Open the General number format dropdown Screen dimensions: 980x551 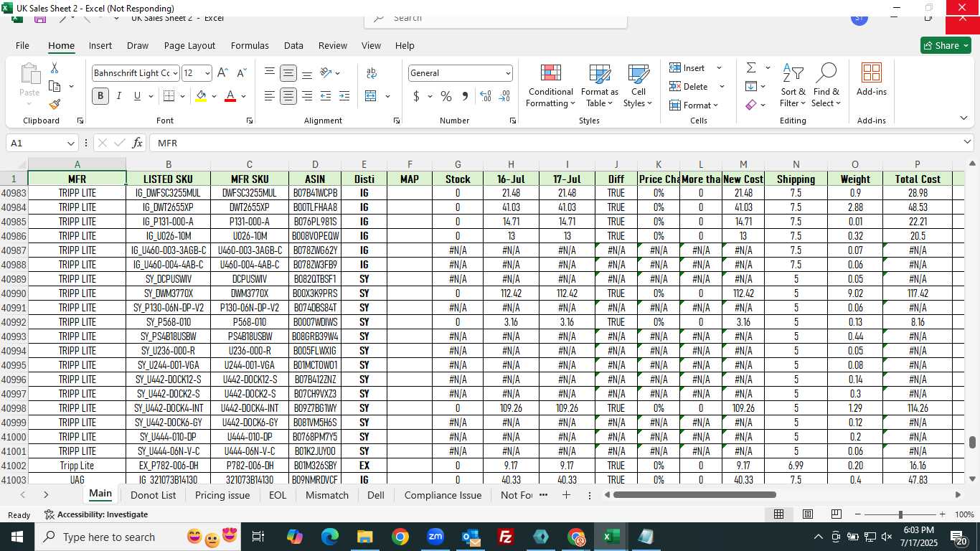coord(508,73)
